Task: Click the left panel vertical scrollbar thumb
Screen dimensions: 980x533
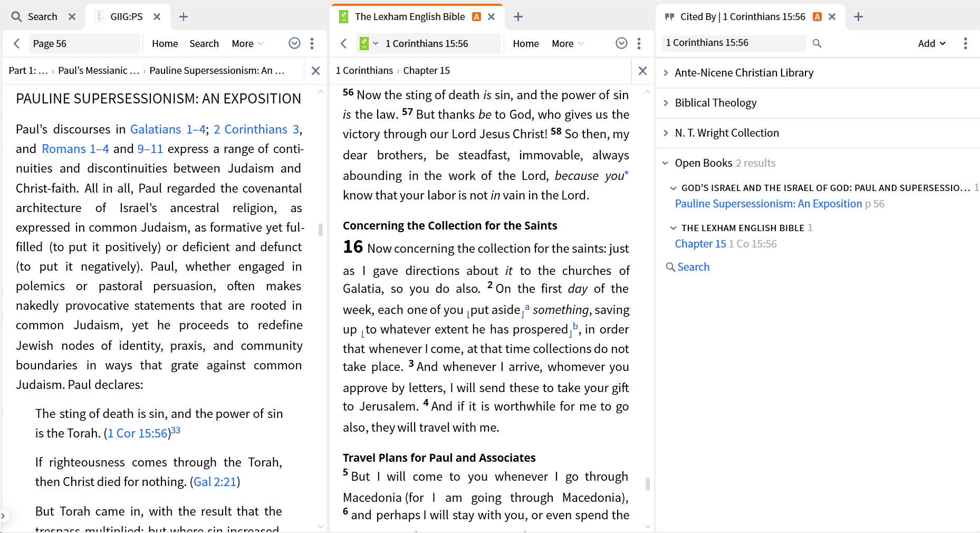Action: coord(320,230)
